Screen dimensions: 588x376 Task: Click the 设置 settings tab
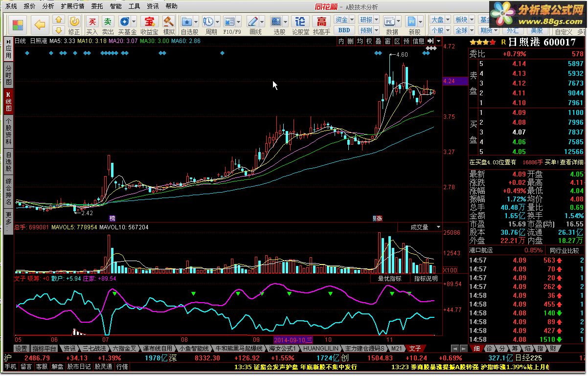[21, 349]
